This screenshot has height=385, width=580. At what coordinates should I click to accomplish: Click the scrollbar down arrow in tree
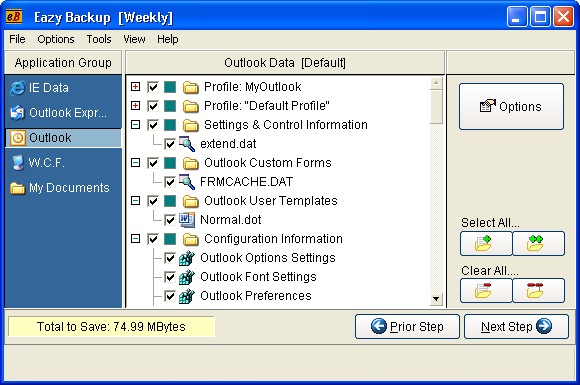pos(436,299)
